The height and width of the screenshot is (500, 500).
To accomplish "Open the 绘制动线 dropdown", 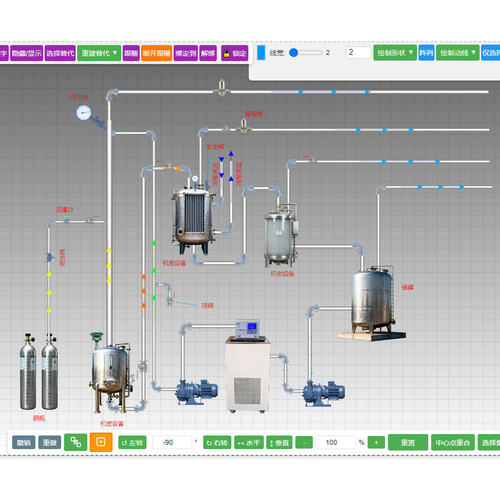I will point(458,53).
